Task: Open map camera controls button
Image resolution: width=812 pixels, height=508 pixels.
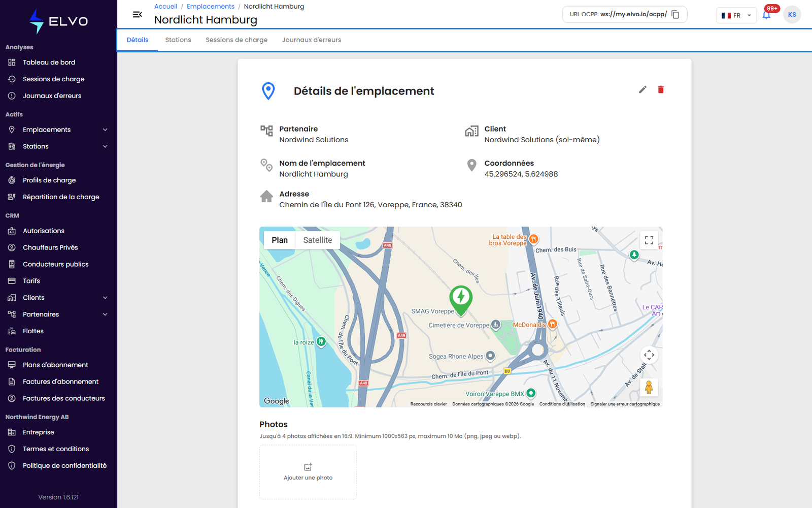Action: [649, 355]
